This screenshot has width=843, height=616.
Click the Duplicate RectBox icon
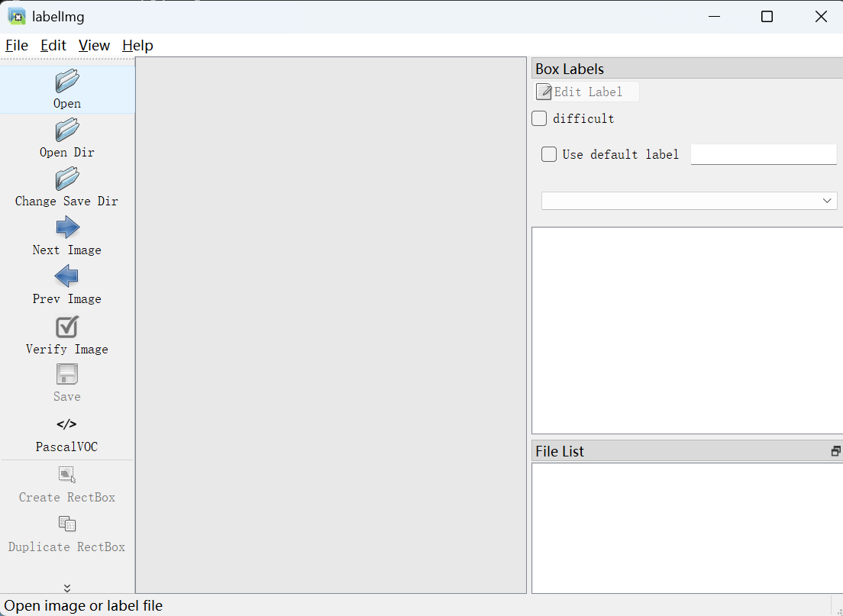(x=67, y=524)
